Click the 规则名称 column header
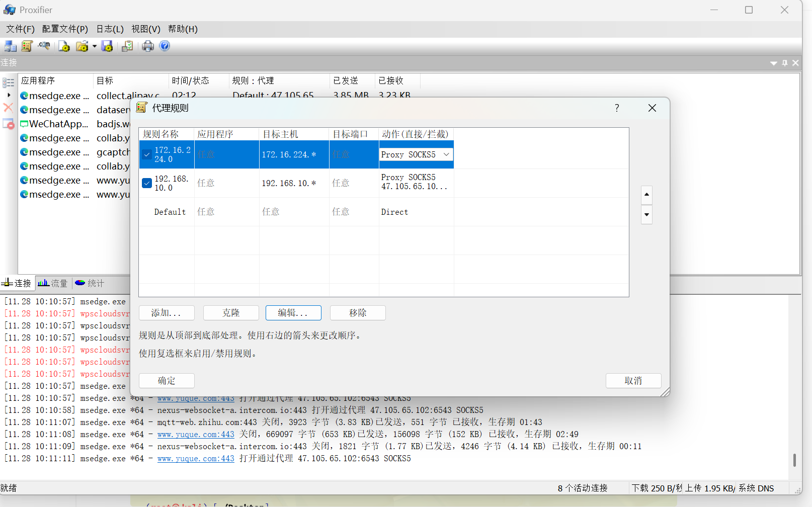 [167, 134]
